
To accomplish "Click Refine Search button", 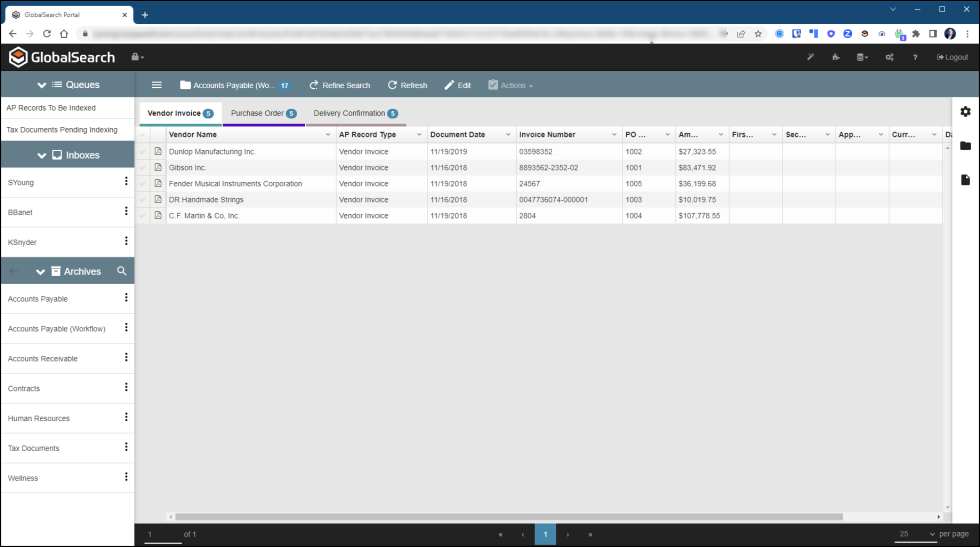I will click(340, 85).
